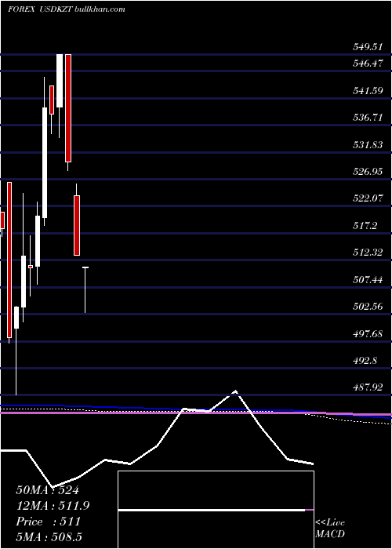This screenshot has width=392, height=549.
Task: Click the 517.2 price level label
Action: pos(365,226)
